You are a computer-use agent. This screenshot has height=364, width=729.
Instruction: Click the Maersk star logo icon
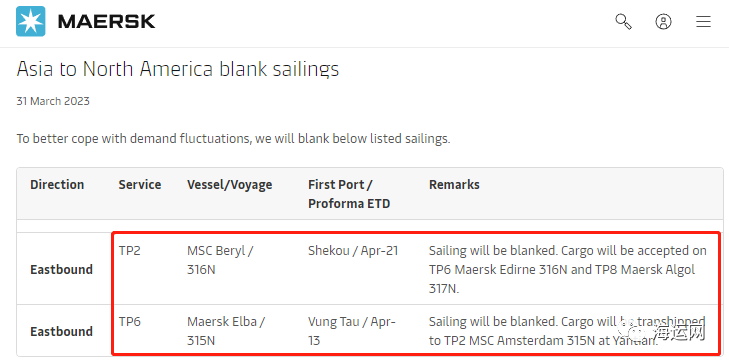(31, 21)
